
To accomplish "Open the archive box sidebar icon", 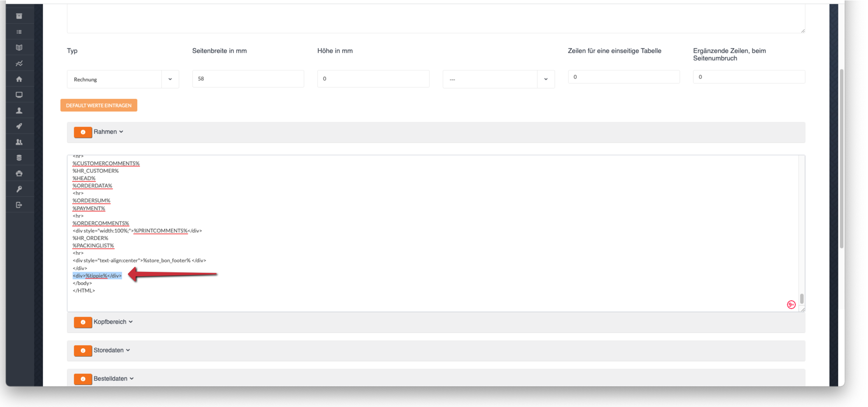I will (x=19, y=16).
